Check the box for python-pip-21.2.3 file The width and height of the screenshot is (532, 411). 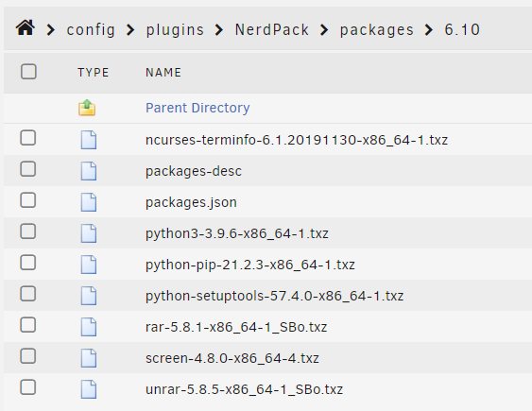(27, 263)
